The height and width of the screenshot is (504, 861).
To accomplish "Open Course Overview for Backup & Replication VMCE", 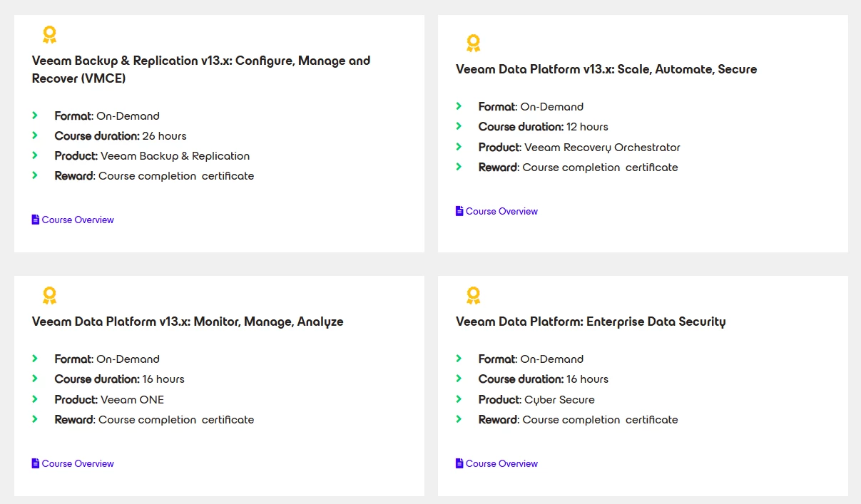I will point(78,220).
